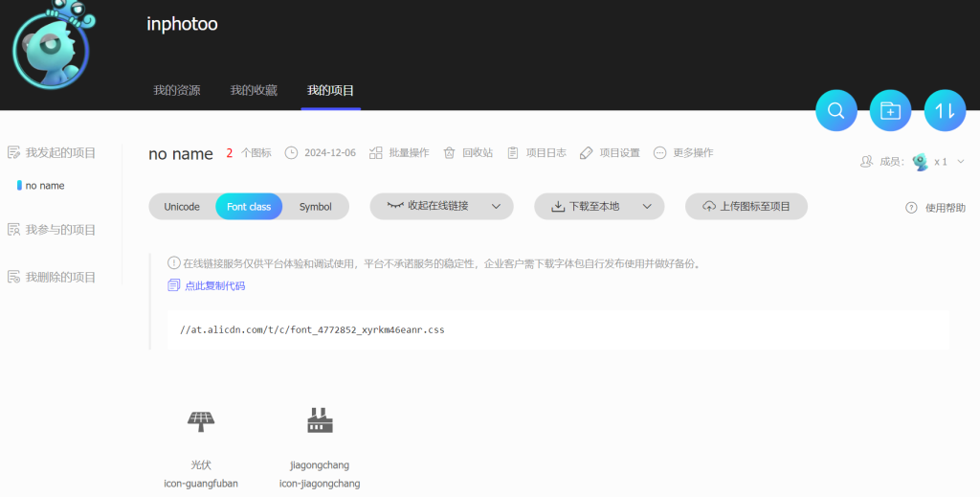Viewport: 980px width, 497px height.
Task: Open the 我的收藏 tab
Action: pos(254,91)
